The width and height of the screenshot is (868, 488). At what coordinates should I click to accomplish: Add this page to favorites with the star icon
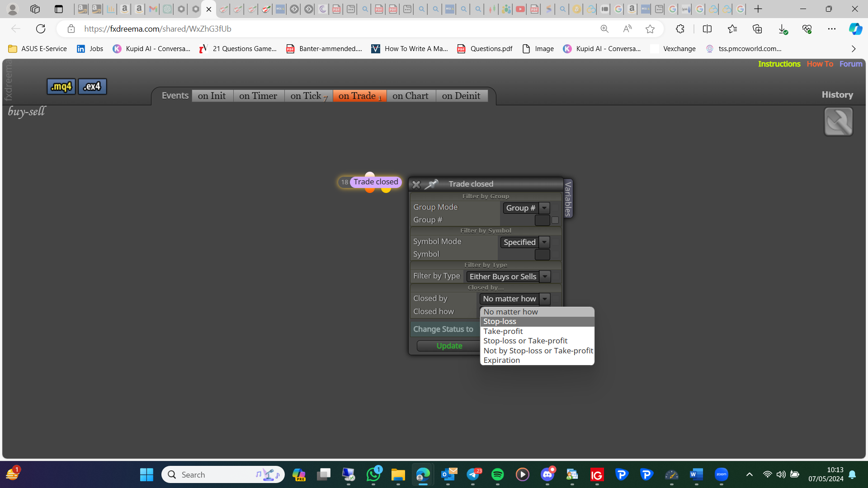pyautogui.click(x=650, y=29)
